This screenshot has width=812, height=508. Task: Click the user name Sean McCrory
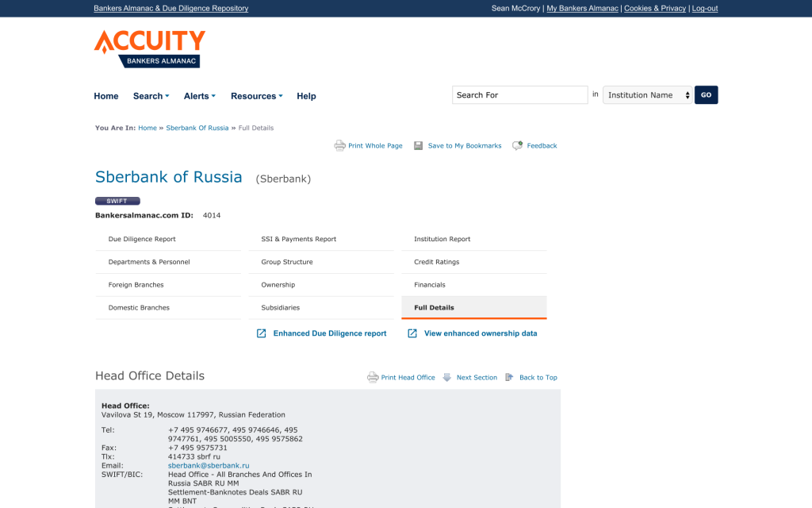[515, 8]
